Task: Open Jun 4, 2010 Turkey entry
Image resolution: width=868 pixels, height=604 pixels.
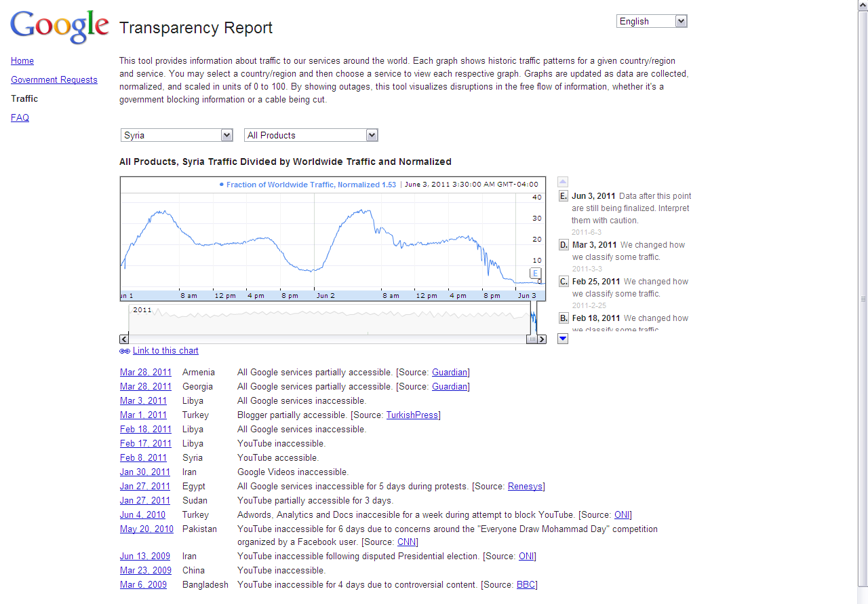Action: click(x=142, y=514)
